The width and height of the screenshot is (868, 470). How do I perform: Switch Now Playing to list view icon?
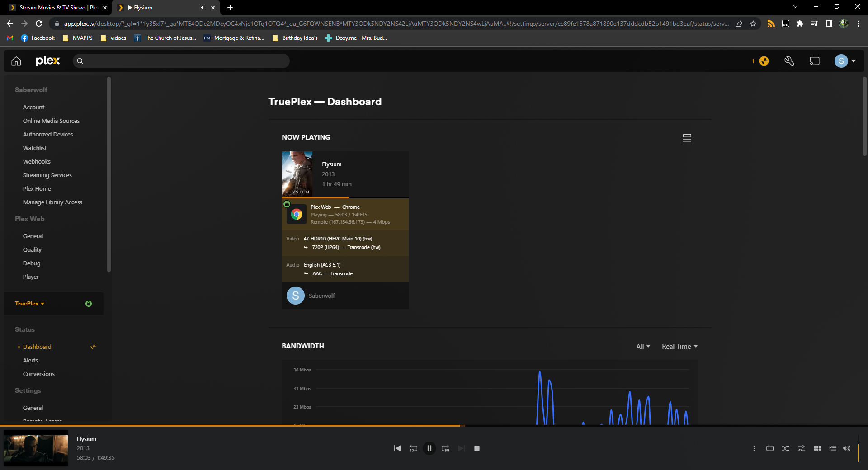(687, 138)
